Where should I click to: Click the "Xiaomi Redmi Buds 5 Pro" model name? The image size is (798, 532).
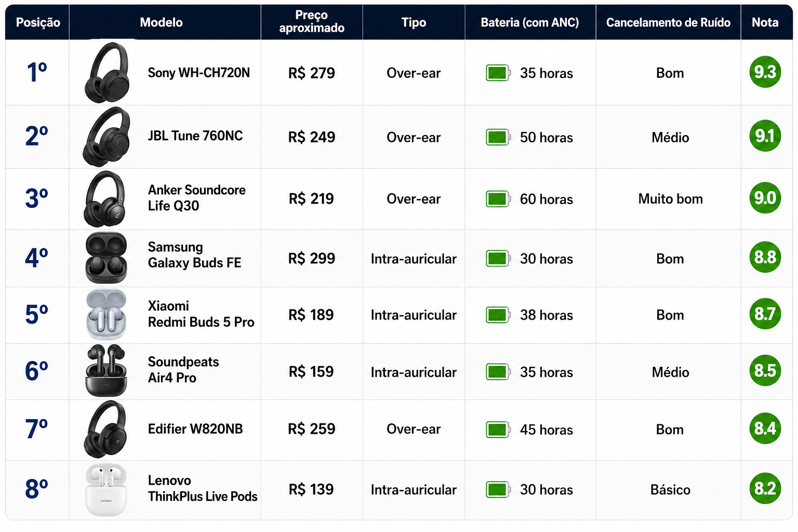(201, 314)
